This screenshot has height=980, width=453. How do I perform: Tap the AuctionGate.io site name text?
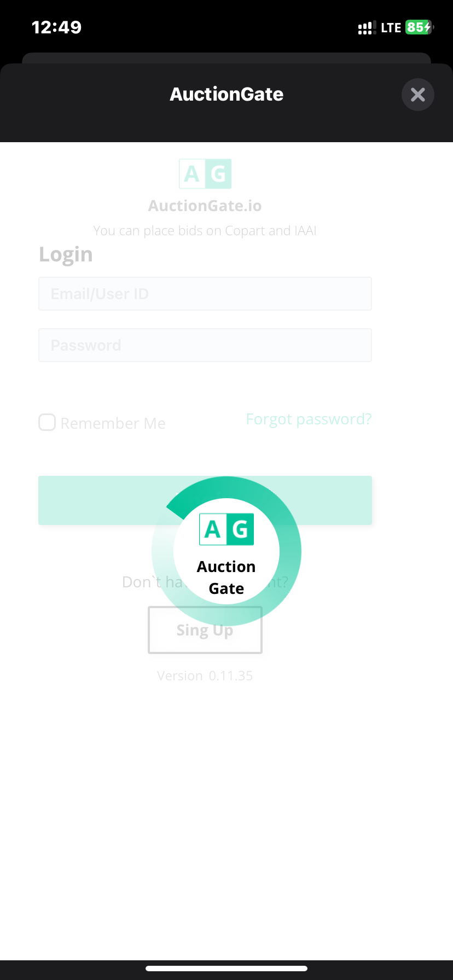205,206
